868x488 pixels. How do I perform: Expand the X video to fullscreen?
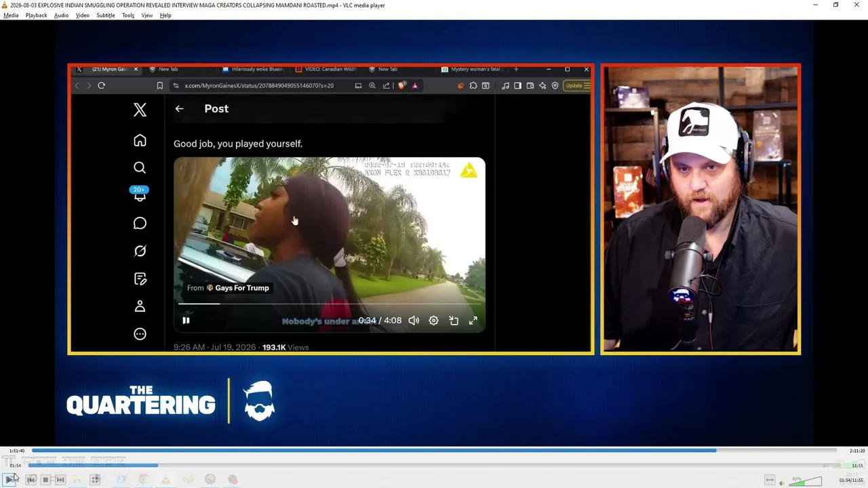[x=473, y=321]
